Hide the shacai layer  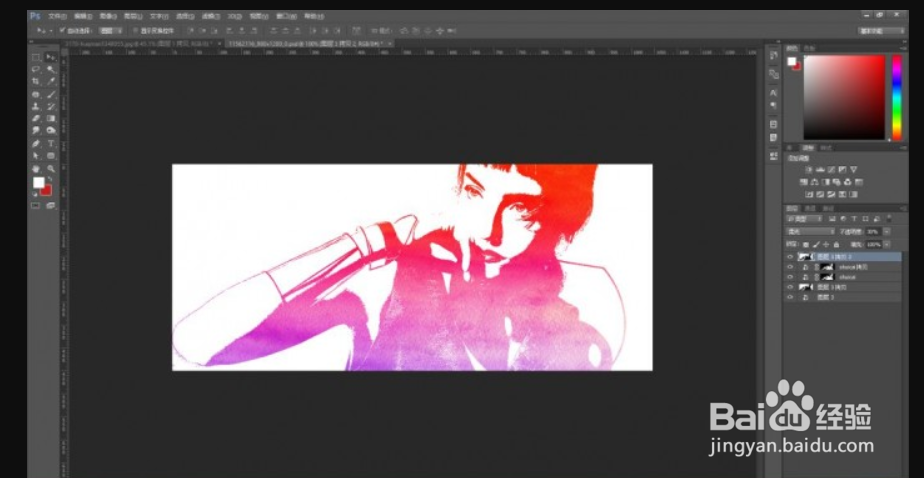tap(790, 276)
